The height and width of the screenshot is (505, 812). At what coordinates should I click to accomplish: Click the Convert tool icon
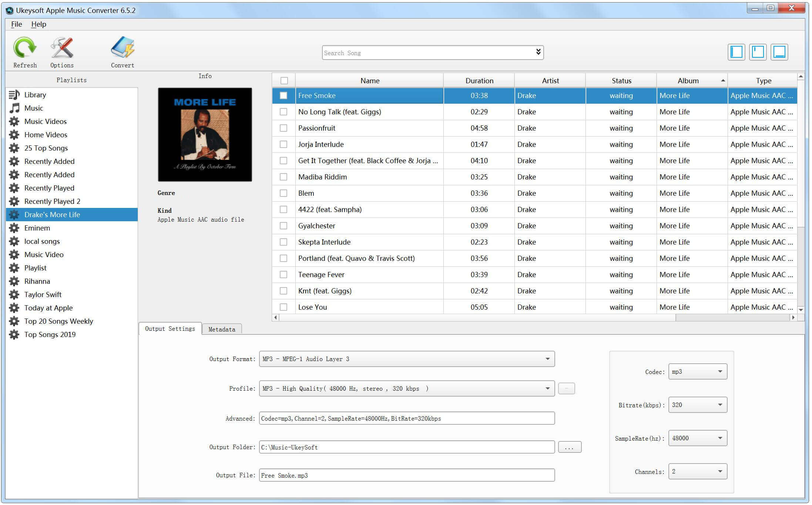[122, 51]
